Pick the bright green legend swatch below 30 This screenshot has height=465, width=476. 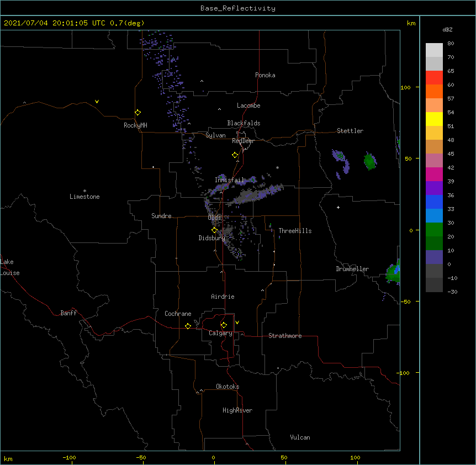click(434, 230)
